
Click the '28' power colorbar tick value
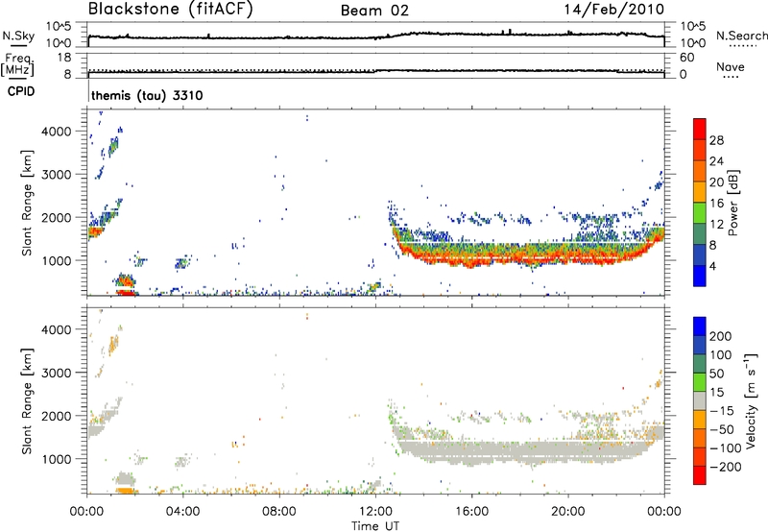tap(716, 140)
